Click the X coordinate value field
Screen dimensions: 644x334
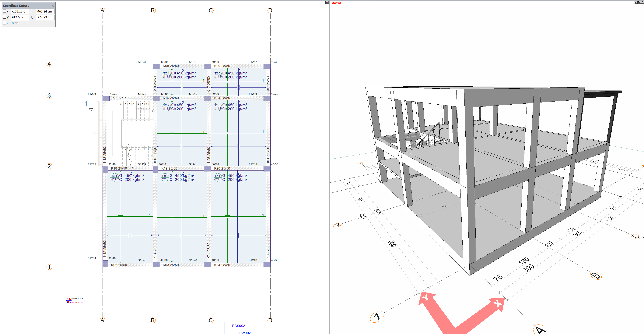click(19, 11)
